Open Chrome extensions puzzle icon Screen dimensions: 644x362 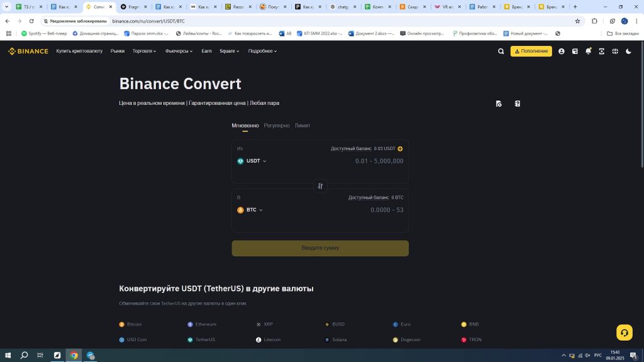[594, 21]
